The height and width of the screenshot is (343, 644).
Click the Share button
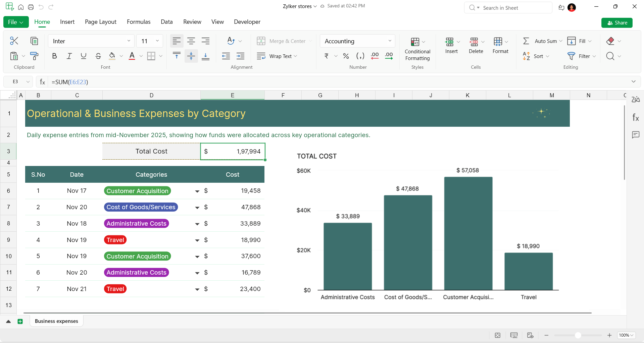point(617,22)
